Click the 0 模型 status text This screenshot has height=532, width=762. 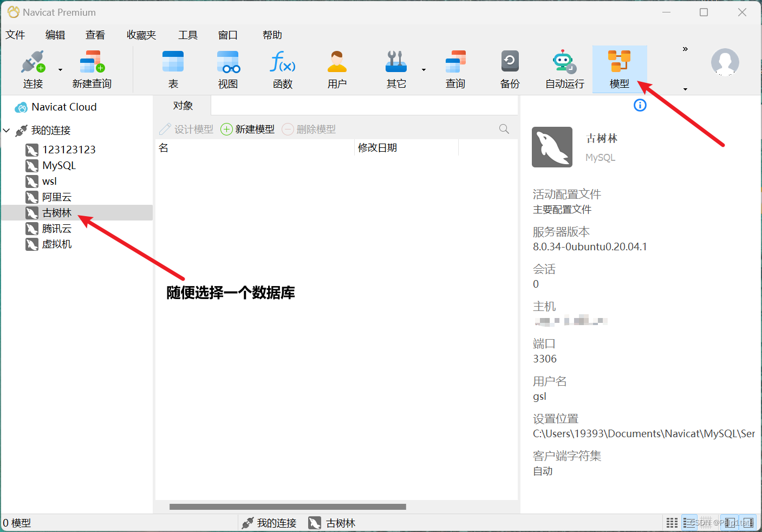point(17,523)
